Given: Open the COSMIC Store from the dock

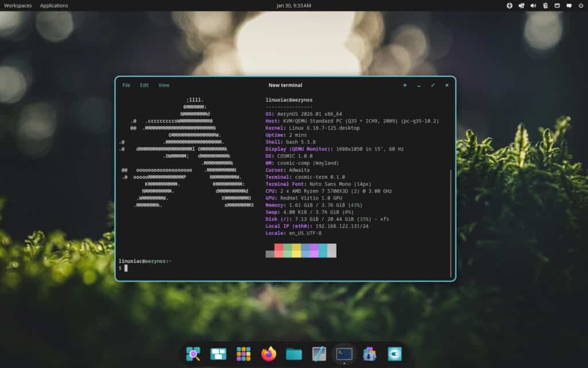Looking at the screenshot, I should (x=369, y=354).
